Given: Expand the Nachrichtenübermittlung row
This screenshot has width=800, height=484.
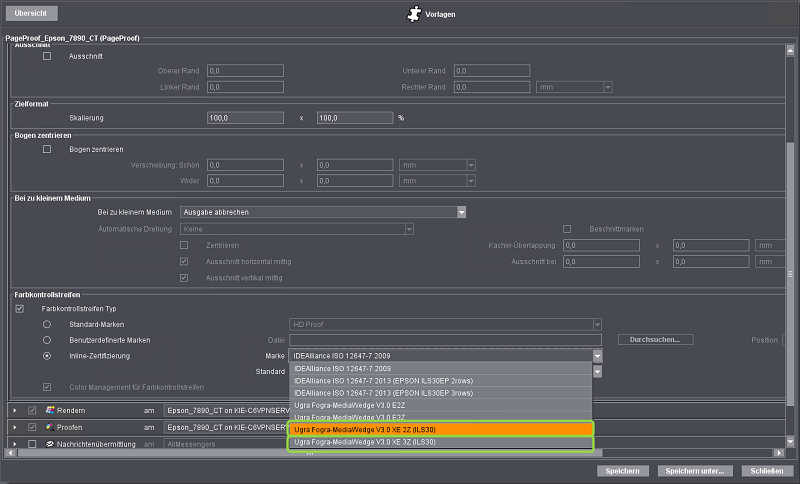Looking at the screenshot, I should click(15, 444).
